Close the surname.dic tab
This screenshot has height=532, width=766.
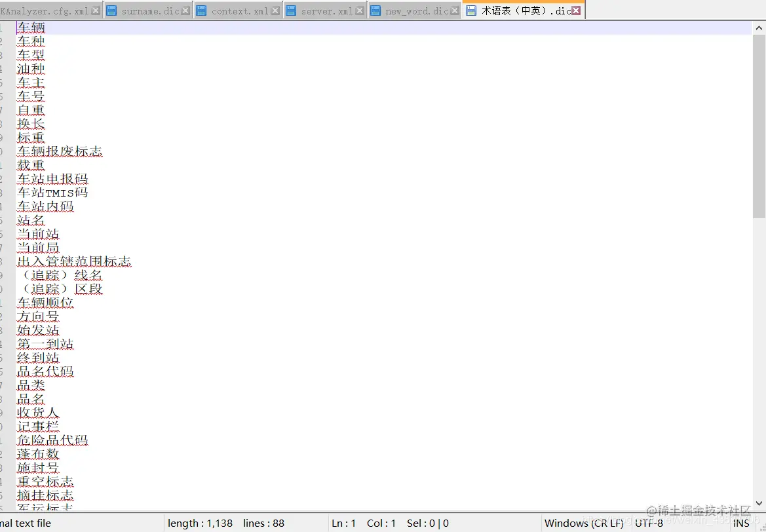coord(185,10)
